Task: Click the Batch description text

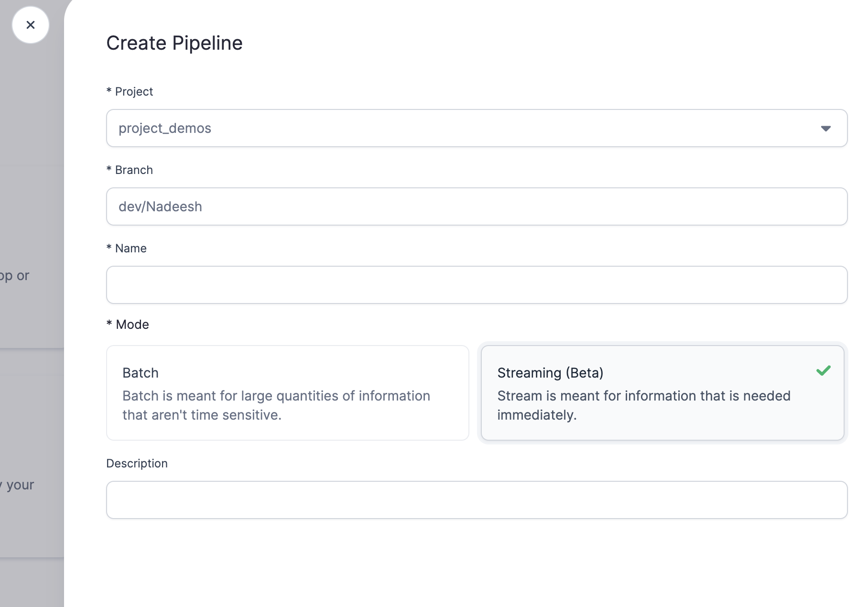Action: click(x=276, y=405)
